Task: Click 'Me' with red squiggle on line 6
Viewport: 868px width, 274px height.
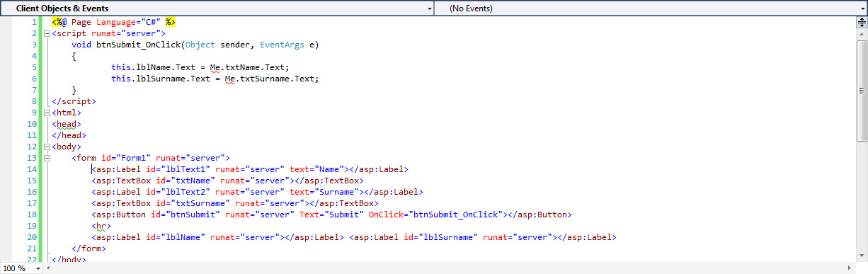Action: 230,79
